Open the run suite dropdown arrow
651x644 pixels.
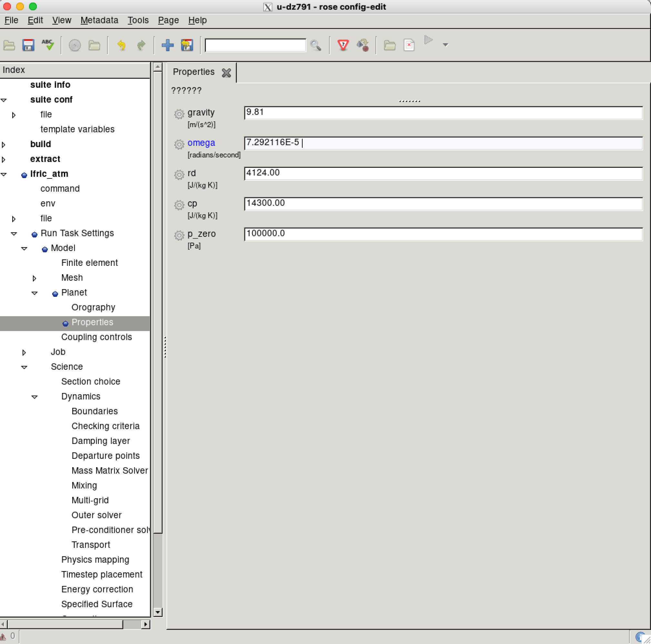446,45
